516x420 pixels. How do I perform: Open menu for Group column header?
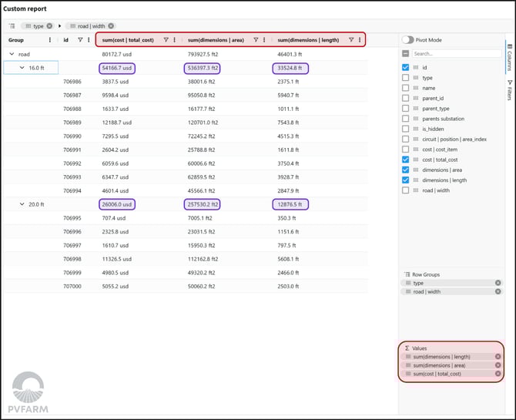coord(51,40)
